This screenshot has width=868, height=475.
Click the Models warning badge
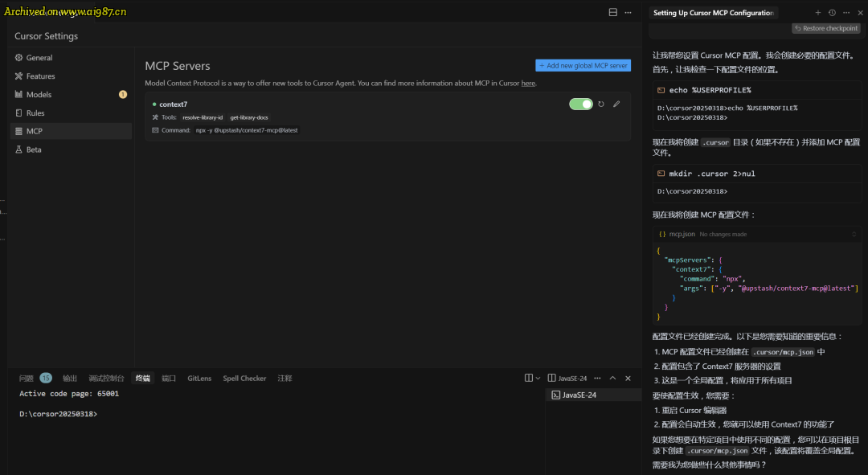[123, 94]
